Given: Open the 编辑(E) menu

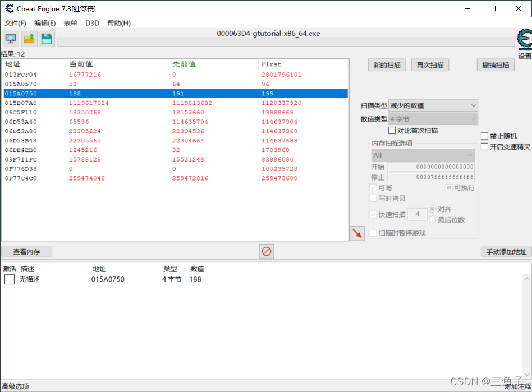Looking at the screenshot, I should click(45, 23).
